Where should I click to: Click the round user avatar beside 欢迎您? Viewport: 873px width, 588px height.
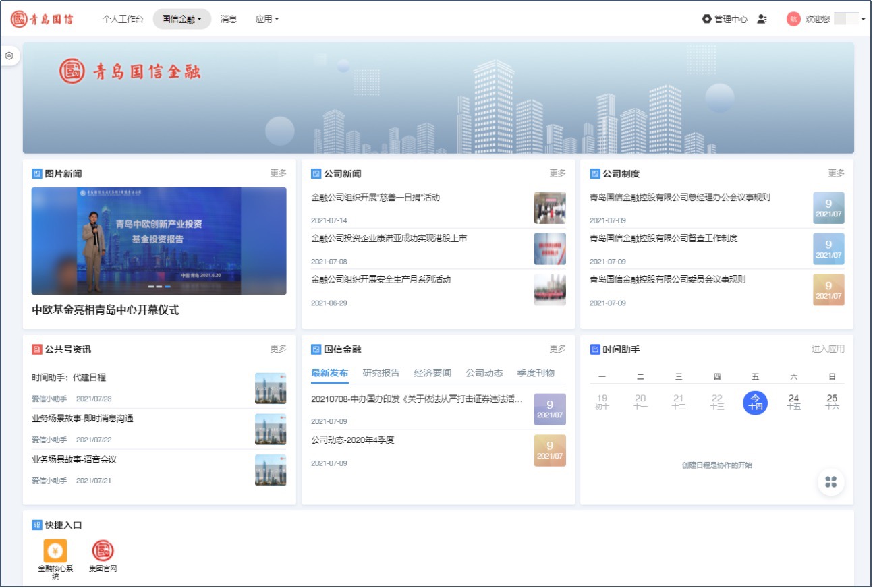pos(793,19)
